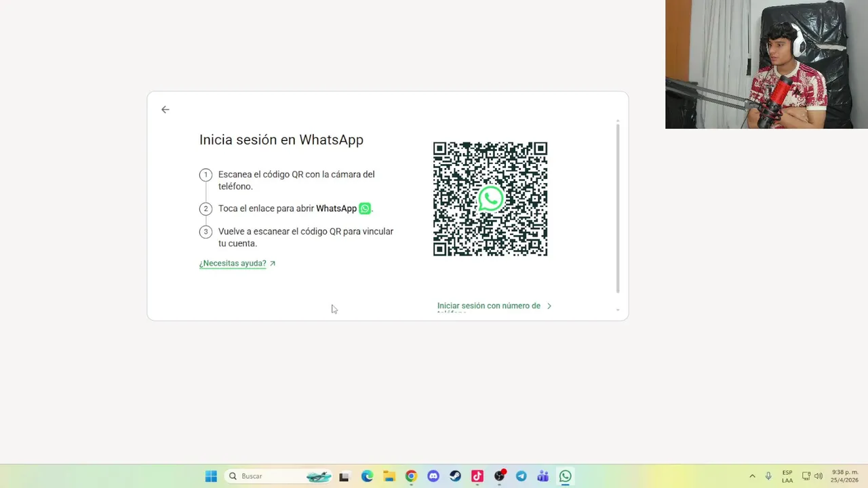Open the ¿Necesitas ayuda? link
Screen dimensions: 868x488
[233, 264]
